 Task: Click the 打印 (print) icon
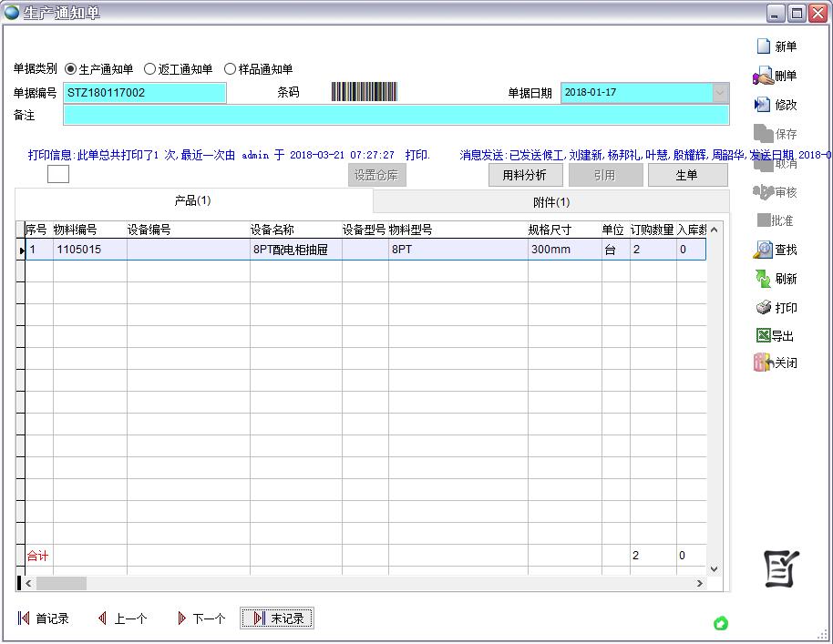[763, 308]
